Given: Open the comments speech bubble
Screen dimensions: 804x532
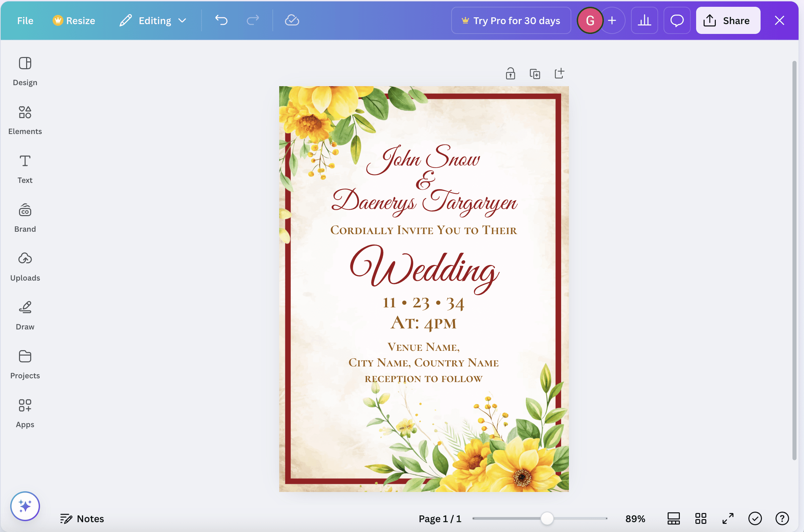Looking at the screenshot, I should coord(676,20).
